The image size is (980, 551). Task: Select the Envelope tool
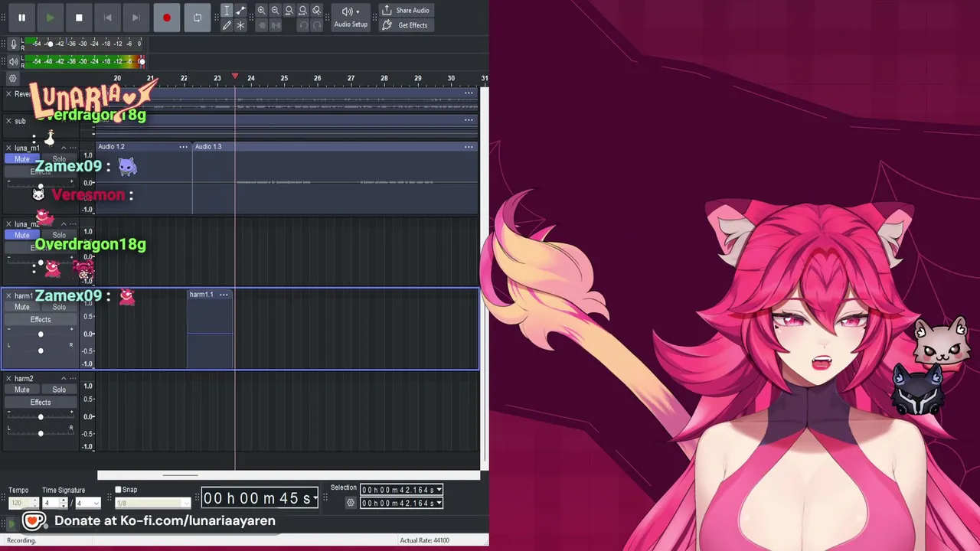click(x=240, y=11)
